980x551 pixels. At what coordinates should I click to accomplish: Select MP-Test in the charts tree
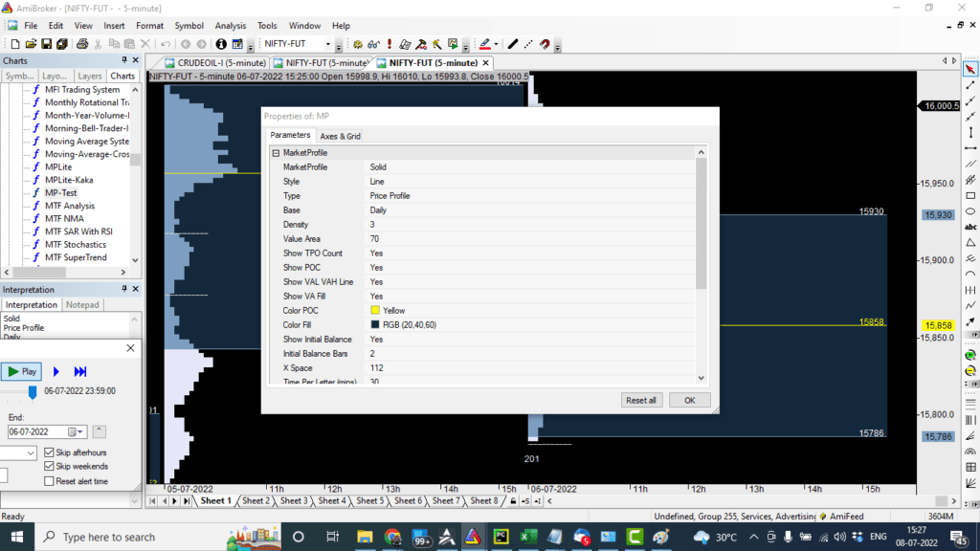pyautogui.click(x=60, y=193)
